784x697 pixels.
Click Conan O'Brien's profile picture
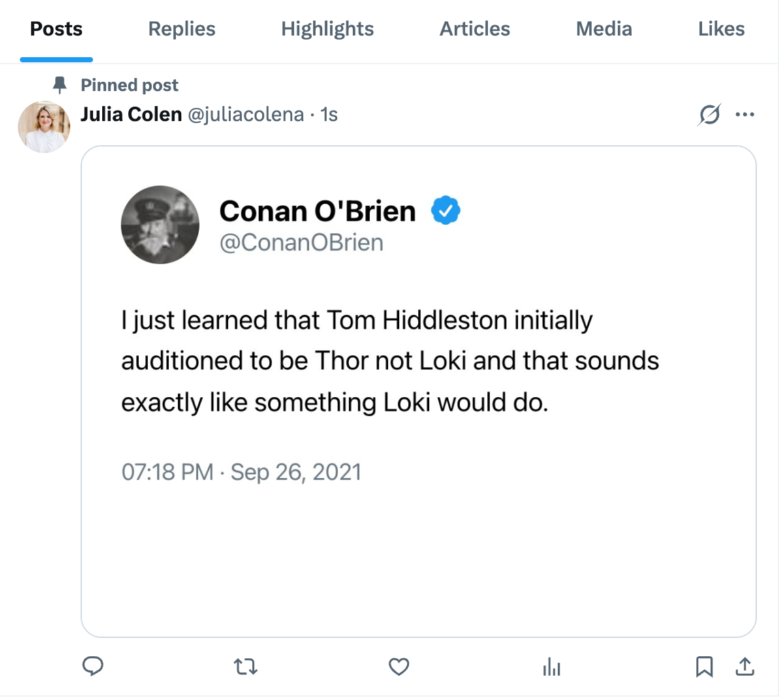tap(160, 225)
